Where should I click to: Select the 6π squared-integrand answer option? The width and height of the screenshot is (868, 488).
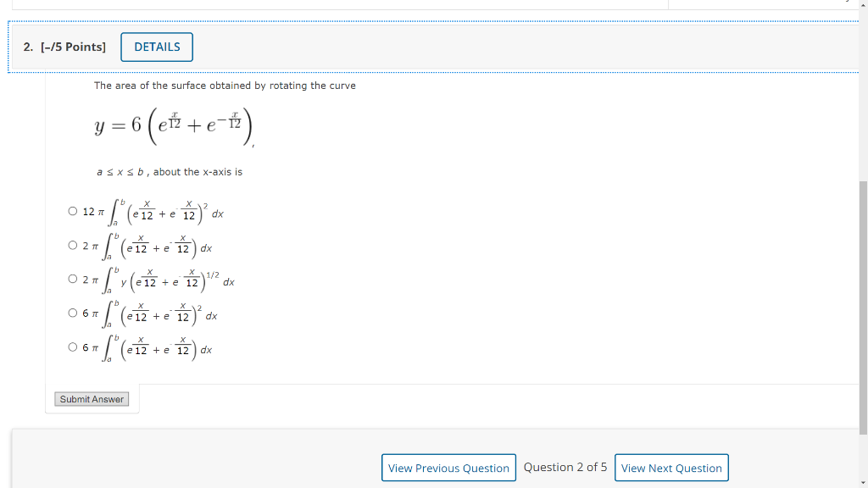[73, 313]
